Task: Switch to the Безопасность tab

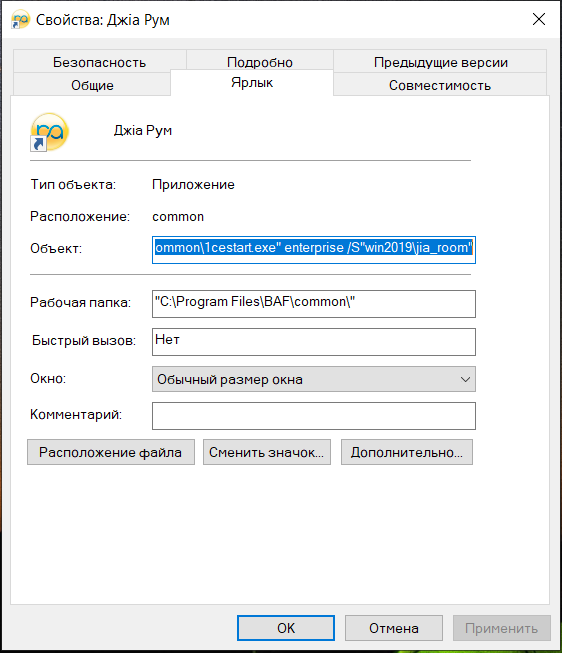Action: [100, 62]
